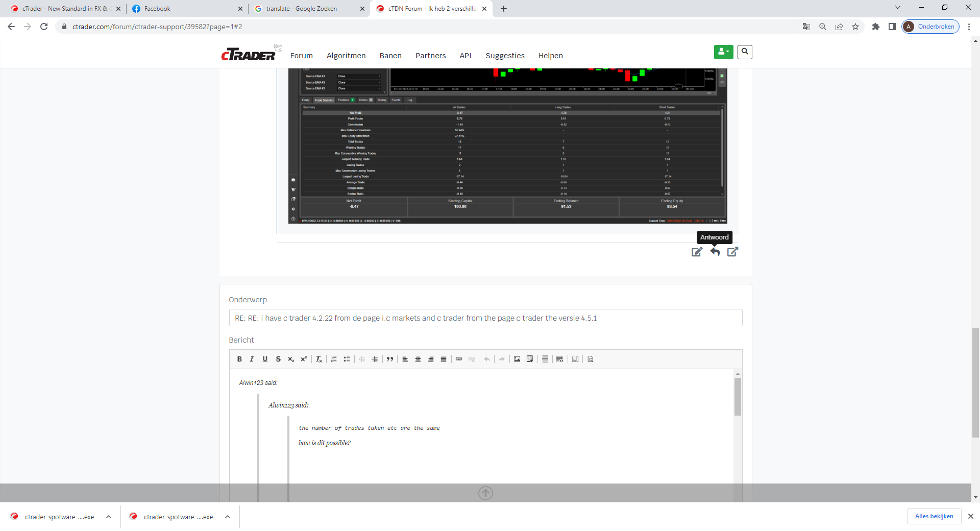Open the green user account dropdown
This screenshot has width=980, height=531.
[x=723, y=52]
